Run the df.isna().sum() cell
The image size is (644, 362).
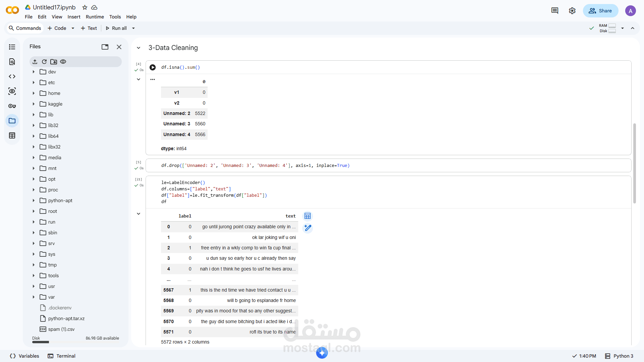153,67
